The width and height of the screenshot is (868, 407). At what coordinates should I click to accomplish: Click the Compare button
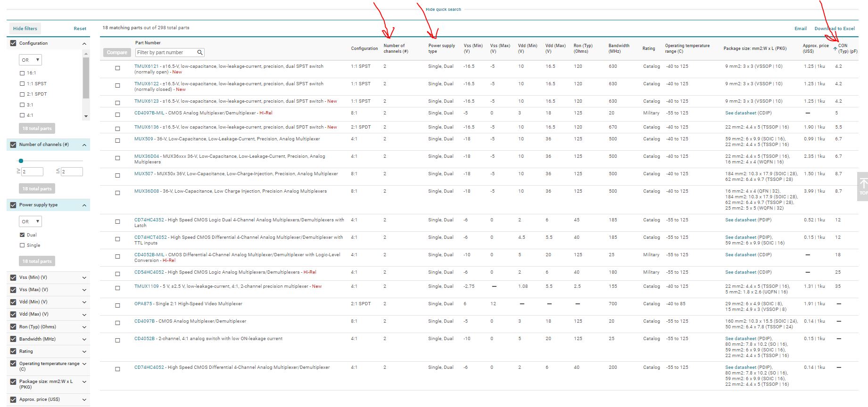pyautogui.click(x=117, y=53)
